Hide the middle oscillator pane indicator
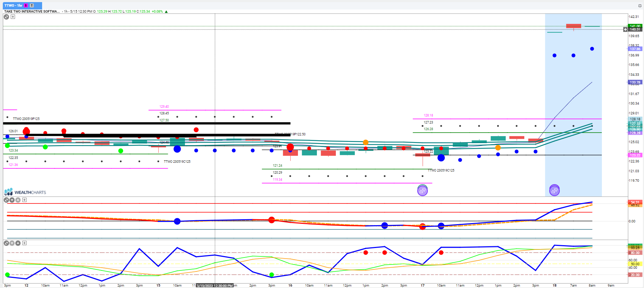Viewport: 644px width, 288px height. (x=6, y=200)
